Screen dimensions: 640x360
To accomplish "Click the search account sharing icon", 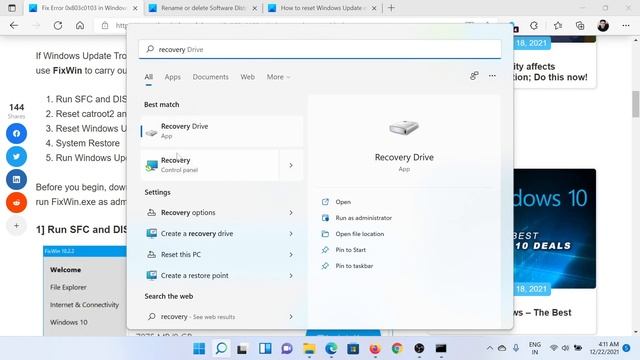I will (x=474, y=76).
